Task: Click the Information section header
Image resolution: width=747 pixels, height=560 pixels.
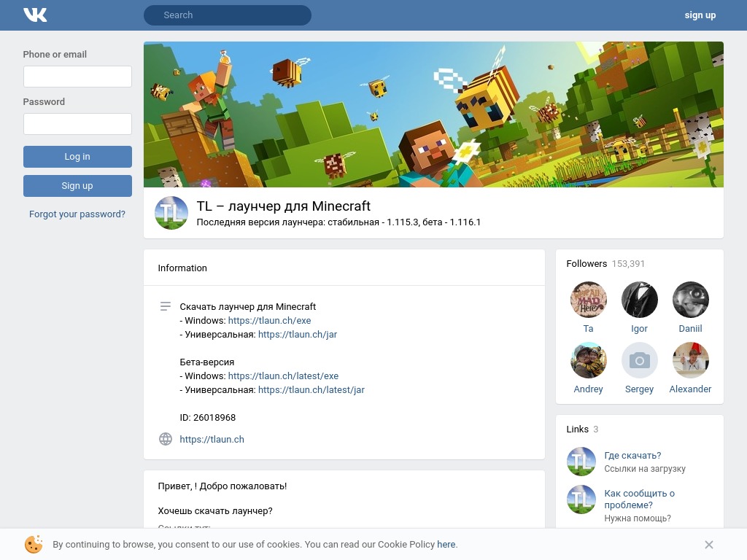Action: coord(182,268)
